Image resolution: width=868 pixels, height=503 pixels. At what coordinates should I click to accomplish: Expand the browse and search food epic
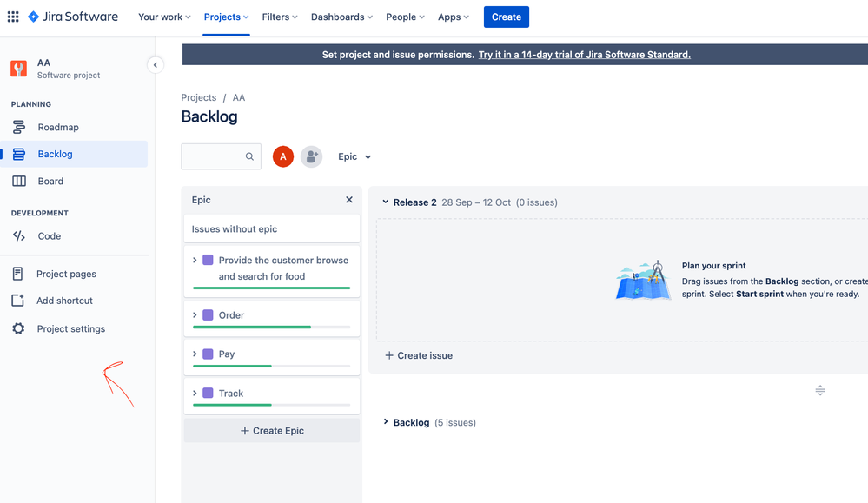[195, 260]
